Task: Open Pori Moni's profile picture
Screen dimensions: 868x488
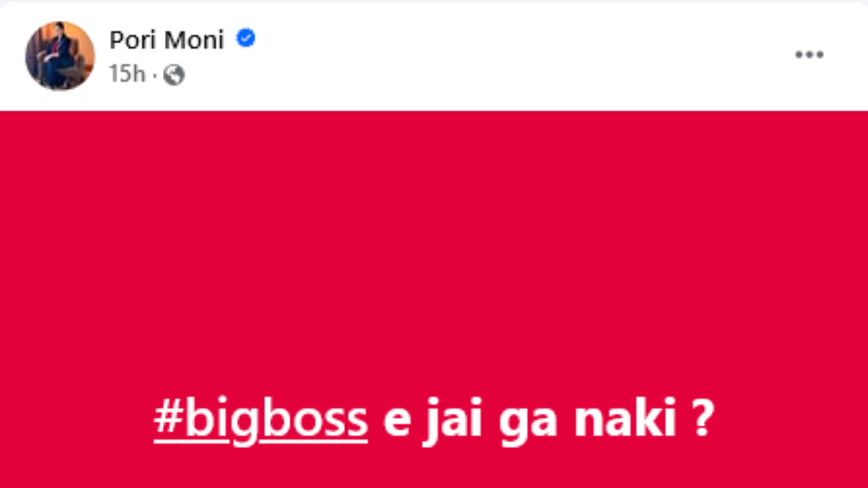Action: (x=60, y=56)
